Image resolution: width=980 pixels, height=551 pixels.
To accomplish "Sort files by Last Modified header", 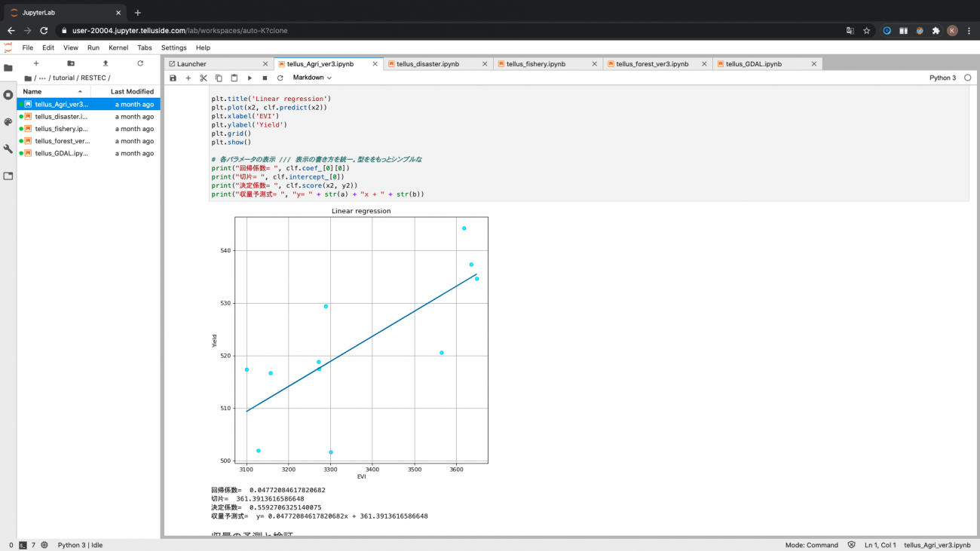I will [127, 91].
